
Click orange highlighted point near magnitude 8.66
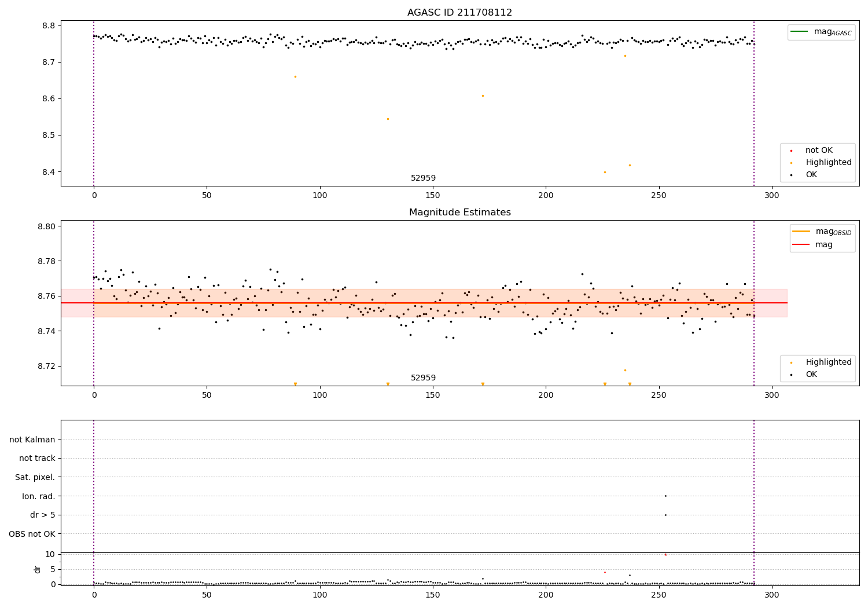pos(295,76)
